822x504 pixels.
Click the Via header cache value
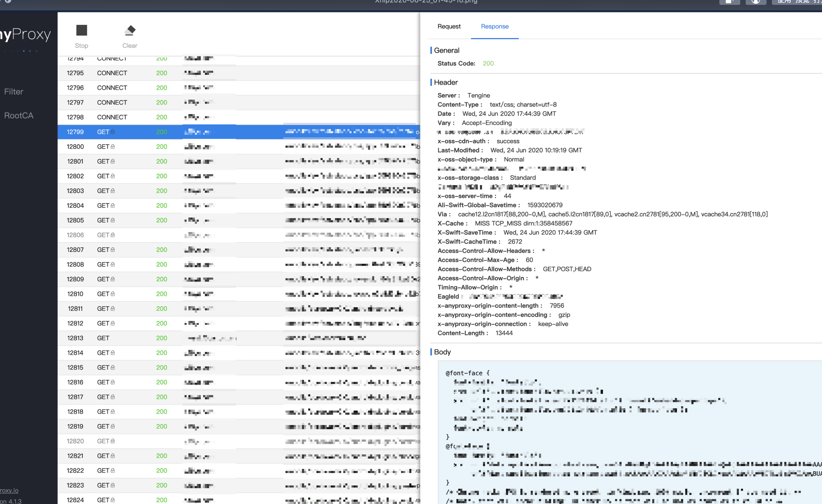tap(612, 214)
